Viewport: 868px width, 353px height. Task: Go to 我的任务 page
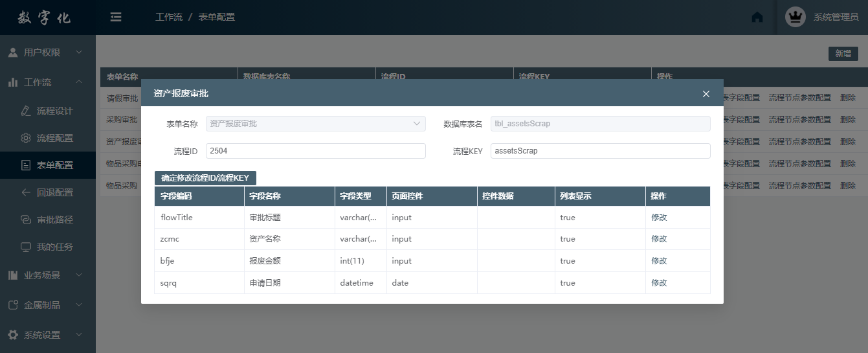pyautogui.click(x=54, y=247)
